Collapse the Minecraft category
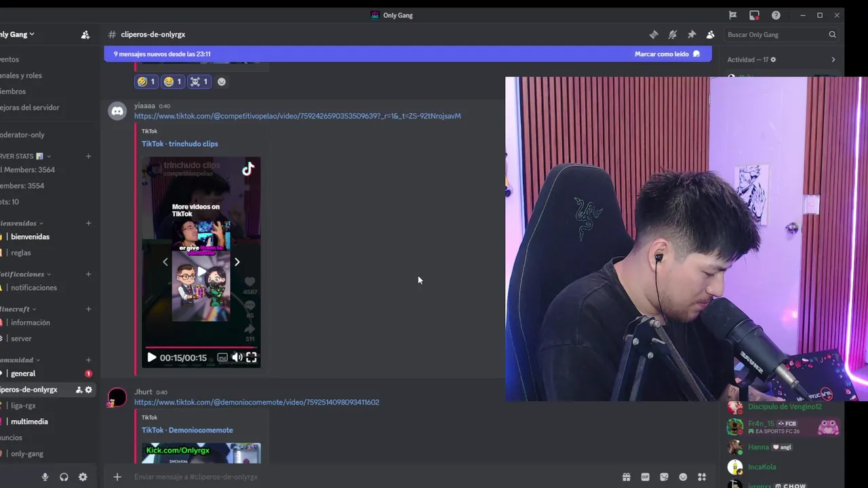868x488 pixels. (x=18, y=309)
